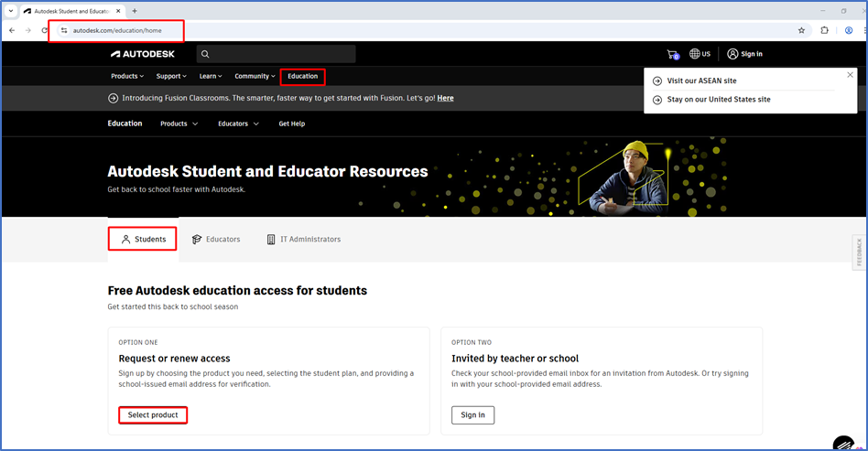
Task: Click the Select product button
Action: (x=153, y=415)
